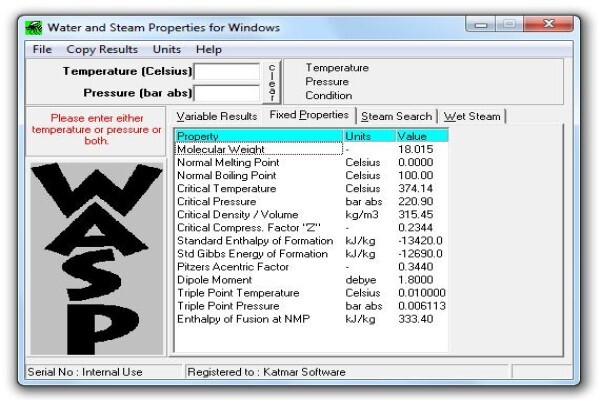The height and width of the screenshot is (400, 600).
Task: Select the Normal Boiling Point row
Action: pyautogui.click(x=311, y=175)
